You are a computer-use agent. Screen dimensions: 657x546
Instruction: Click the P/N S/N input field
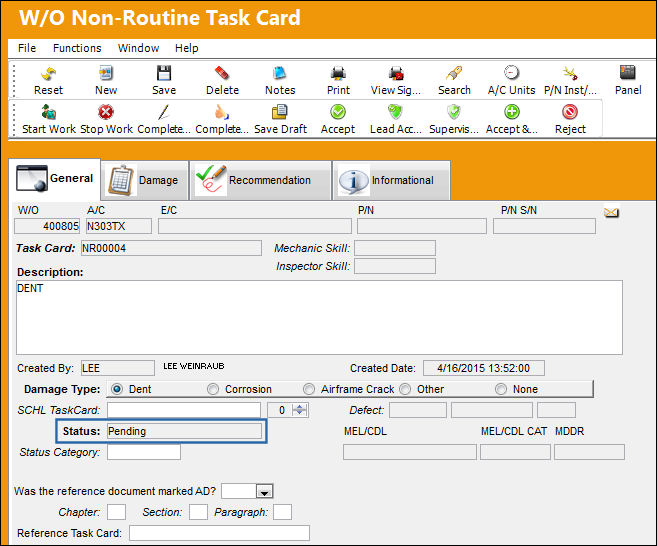click(544, 226)
